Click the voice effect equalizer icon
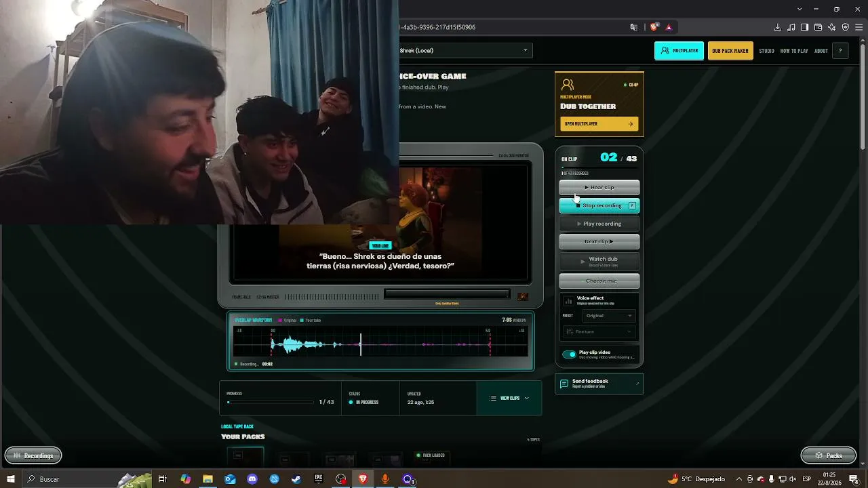 568,301
